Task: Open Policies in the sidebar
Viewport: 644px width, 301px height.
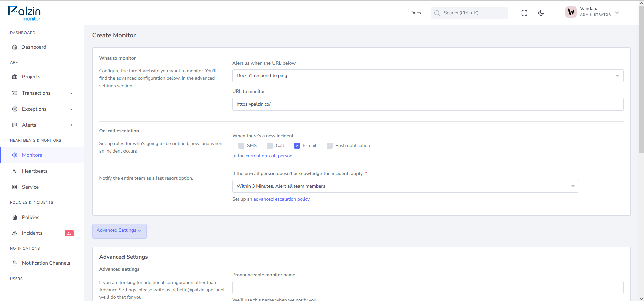Action: [31, 217]
